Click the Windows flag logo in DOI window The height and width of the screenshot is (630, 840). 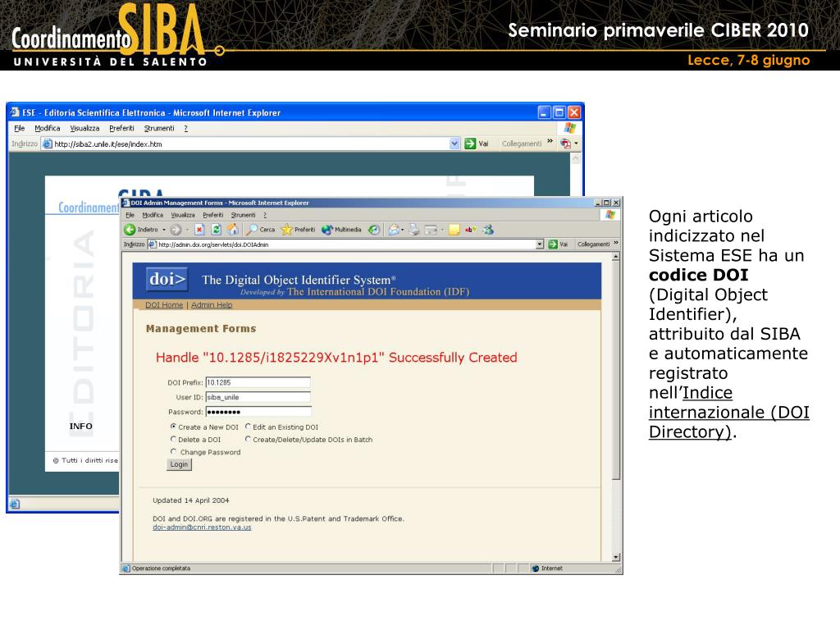click(610, 215)
